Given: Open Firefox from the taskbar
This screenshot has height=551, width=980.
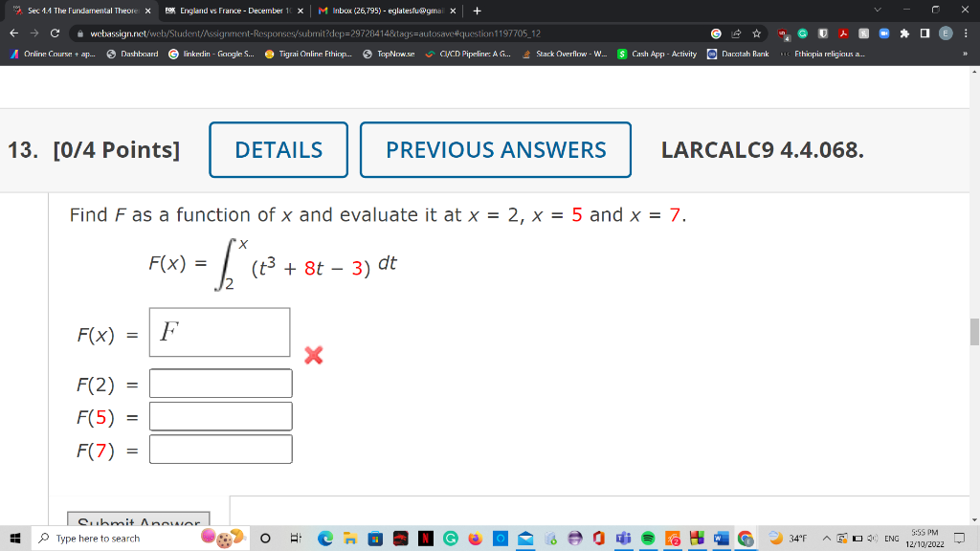Looking at the screenshot, I should pyautogui.click(x=474, y=538).
